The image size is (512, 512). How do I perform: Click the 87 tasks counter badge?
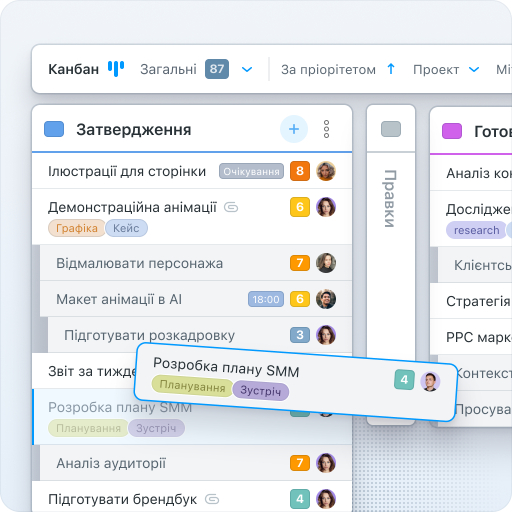[217, 69]
